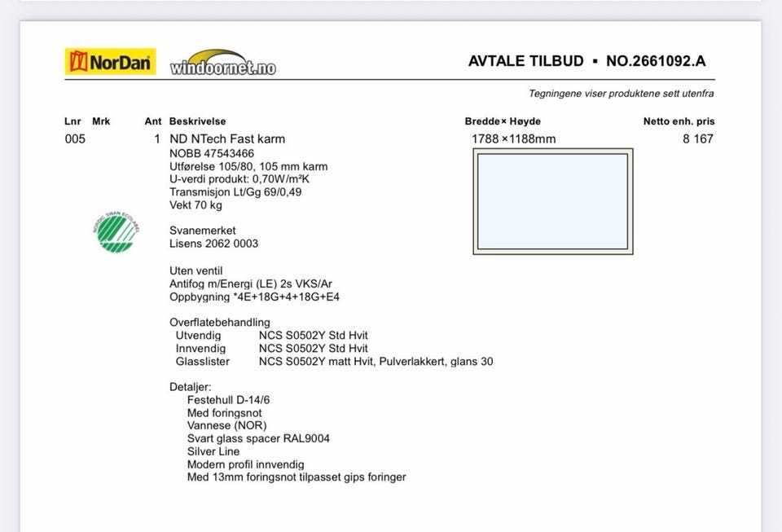
Task: Select line number '005'
Action: [75, 138]
